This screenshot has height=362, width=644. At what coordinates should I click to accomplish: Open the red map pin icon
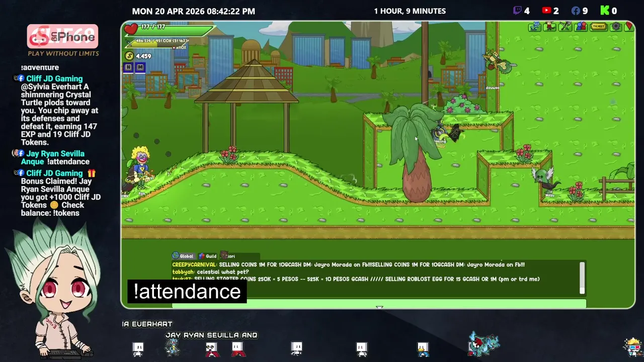629,27
